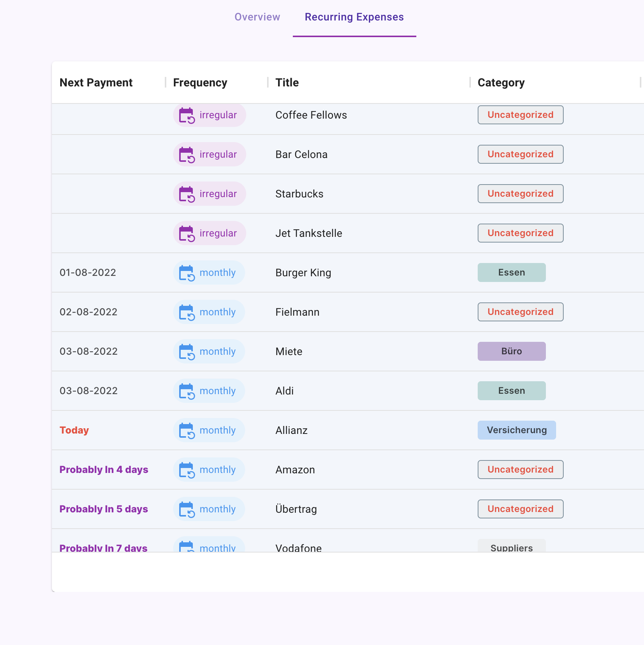Click the green Essen category tag for Aldi

511,391
